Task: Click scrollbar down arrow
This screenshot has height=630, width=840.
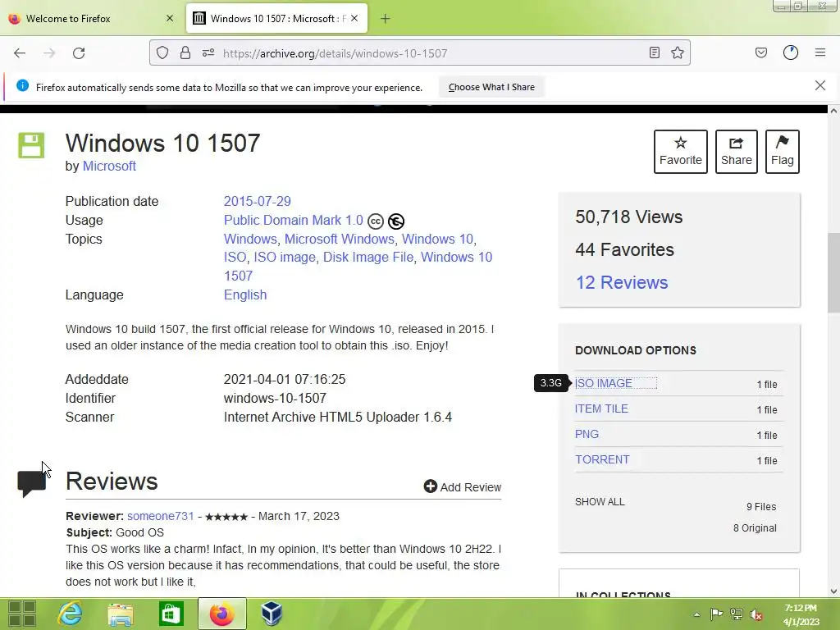Action: point(833,591)
